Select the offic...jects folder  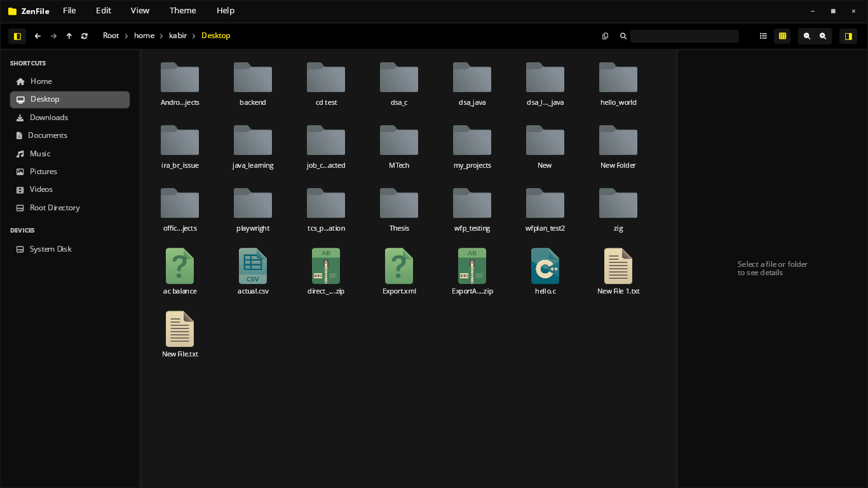[x=180, y=209]
